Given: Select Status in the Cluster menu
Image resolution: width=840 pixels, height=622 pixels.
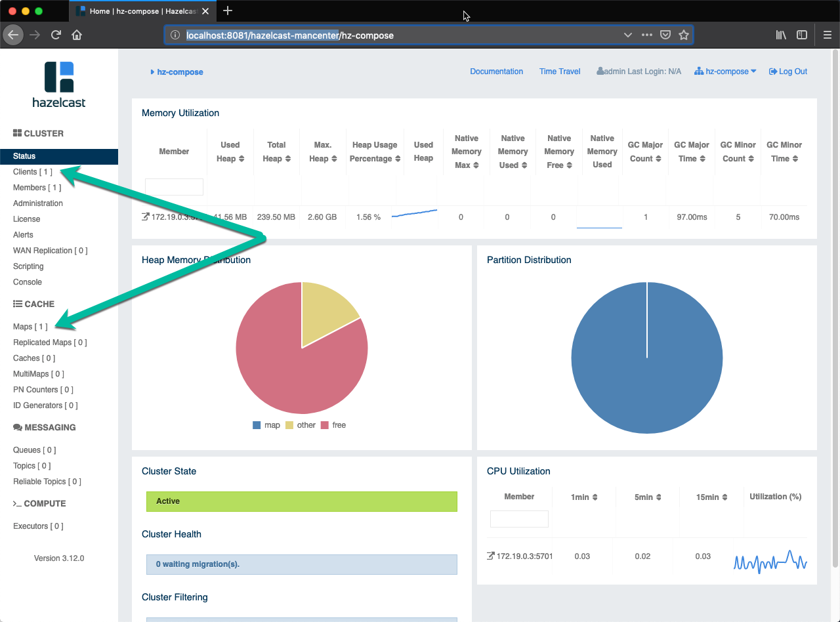Looking at the screenshot, I should tap(59, 156).
